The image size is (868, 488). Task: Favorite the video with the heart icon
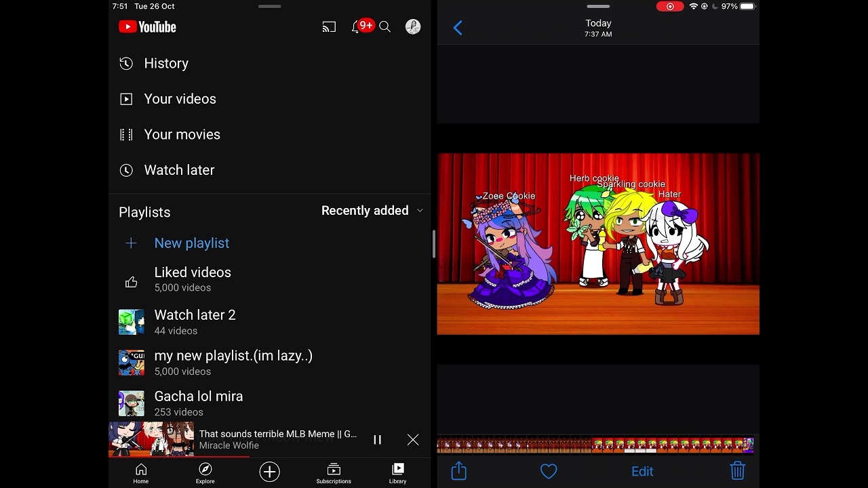point(549,471)
